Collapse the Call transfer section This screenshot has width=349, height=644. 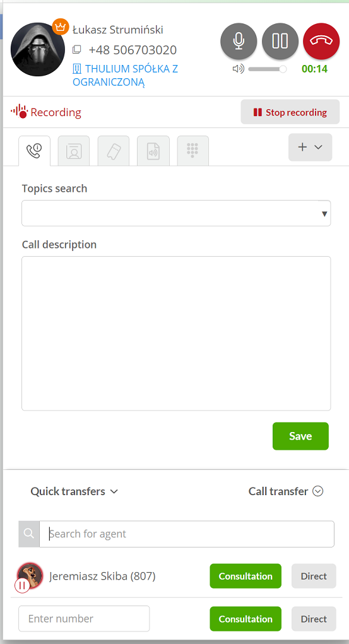click(286, 491)
